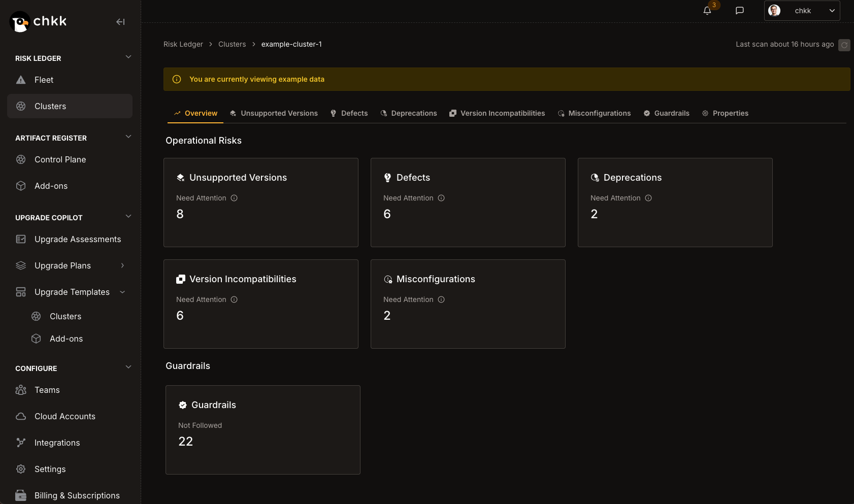The width and height of the screenshot is (854, 504).
Task: Expand Upgrade Plans submenu arrow
Action: (x=122, y=265)
